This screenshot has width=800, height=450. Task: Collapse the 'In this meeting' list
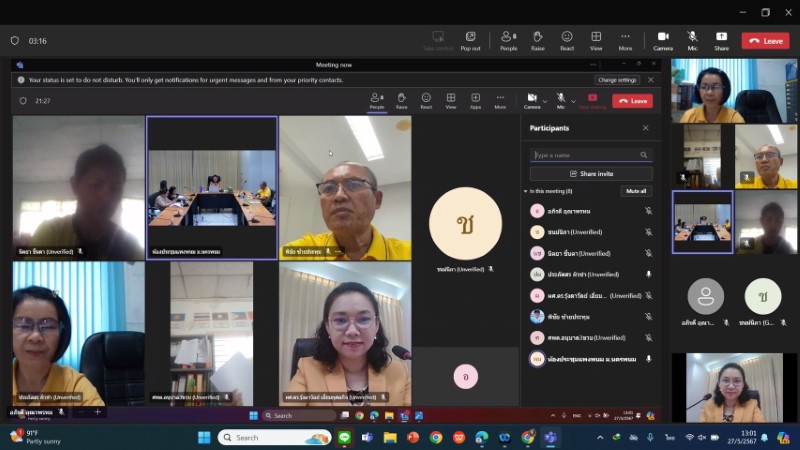pos(526,191)
